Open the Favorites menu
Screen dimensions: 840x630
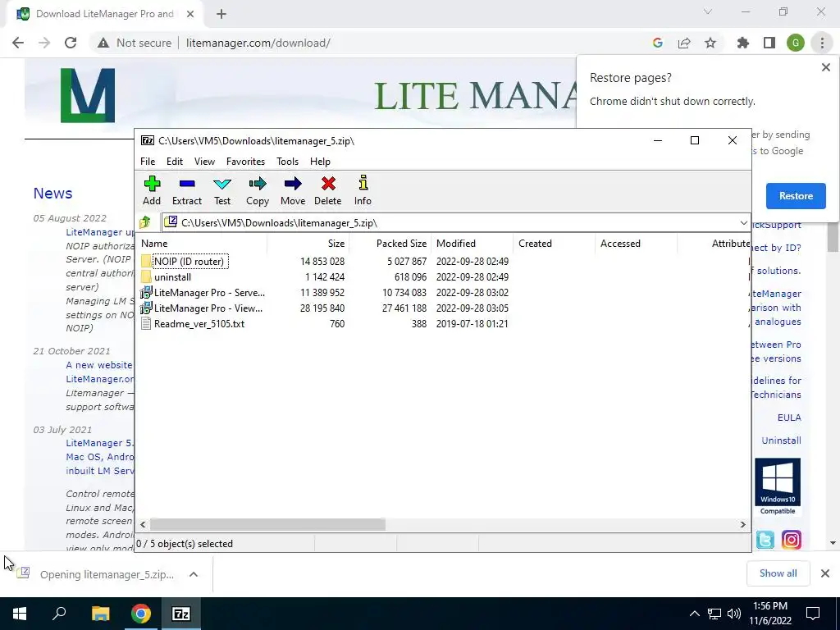245,162
